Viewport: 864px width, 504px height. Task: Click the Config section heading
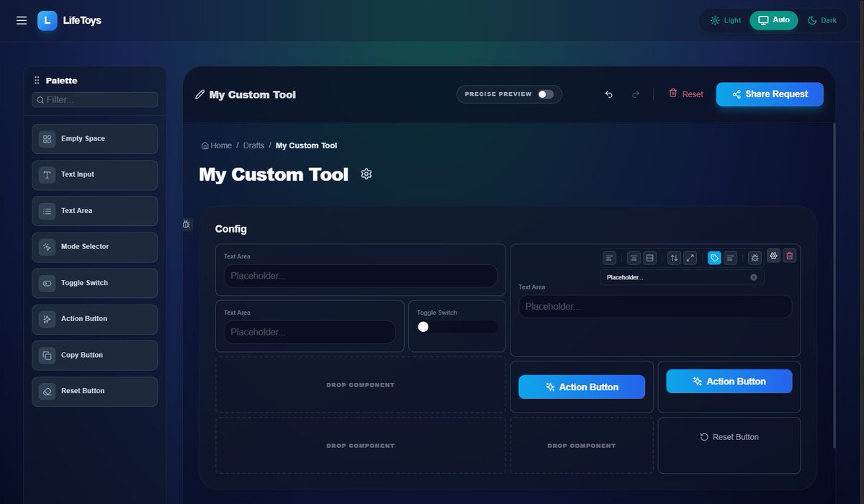(x=231, y=229)
